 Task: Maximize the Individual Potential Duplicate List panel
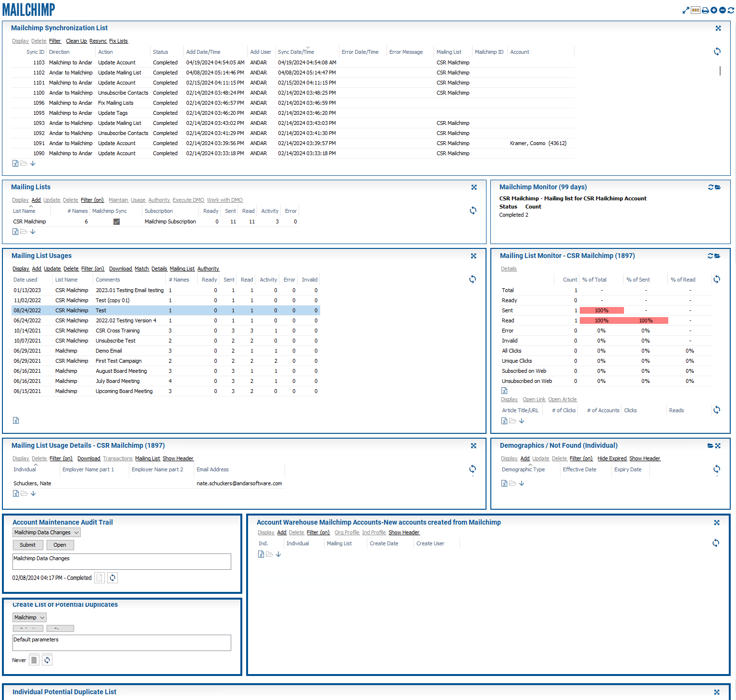(x=717, y=692)
